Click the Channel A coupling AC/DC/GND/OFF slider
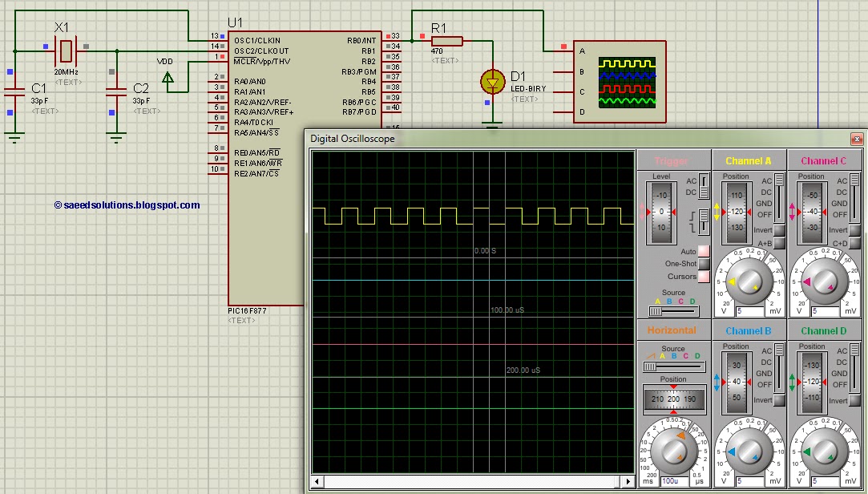This screenshot has width=868, height=494. (779, 198)
